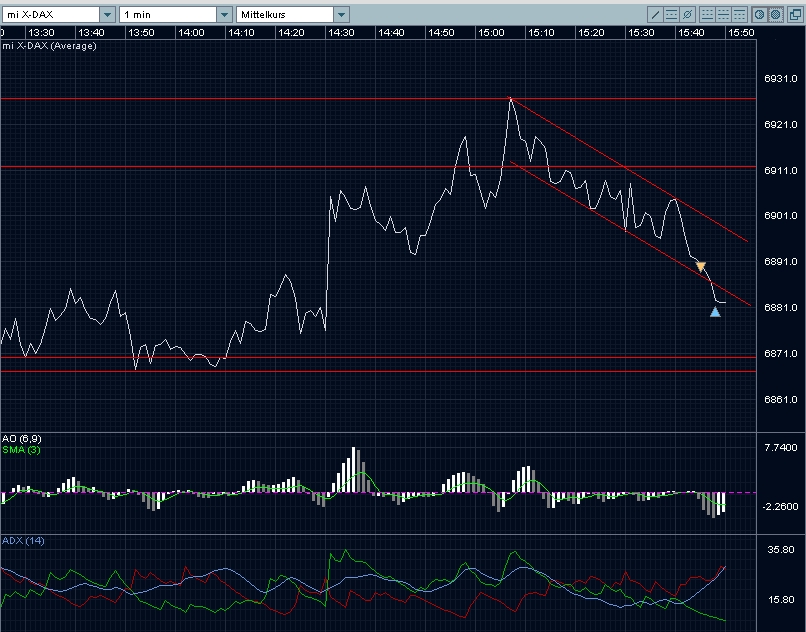Click line style icon with solid bottom line
Image resolution: width=806 pixels, height=632 pixels.
705,15
